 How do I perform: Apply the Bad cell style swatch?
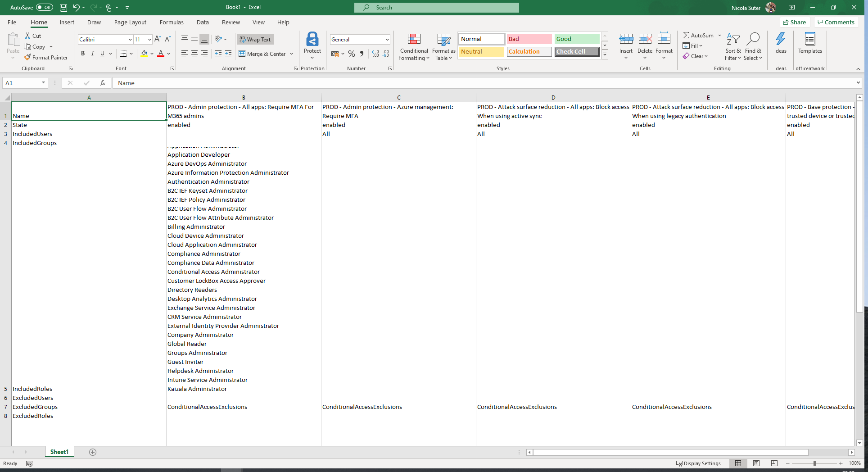[529, 39]
